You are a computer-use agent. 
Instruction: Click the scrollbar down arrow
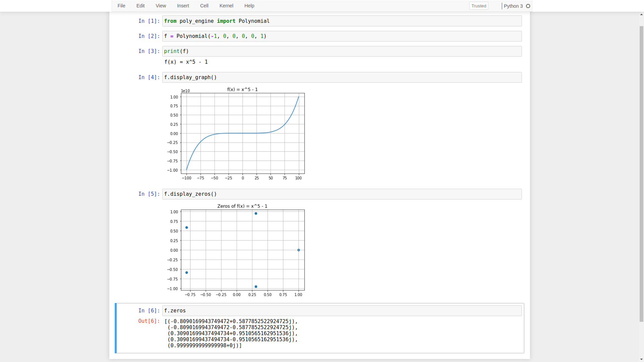(x=641, y=359)
